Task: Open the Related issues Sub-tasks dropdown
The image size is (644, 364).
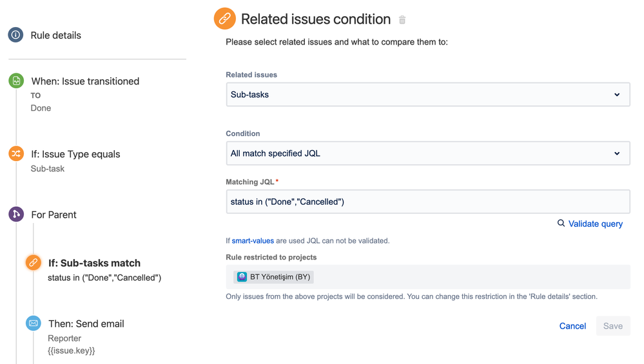Action: [427, 95]
